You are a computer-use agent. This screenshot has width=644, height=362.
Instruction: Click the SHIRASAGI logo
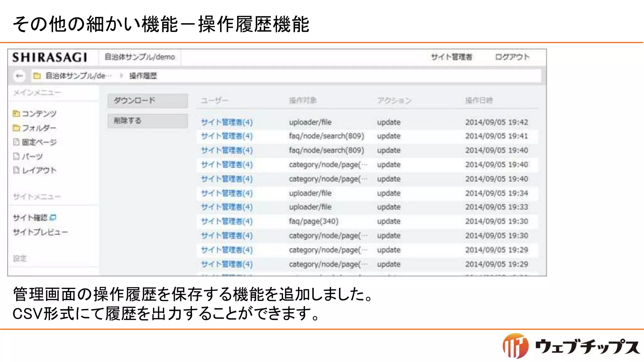click(x=50, y=58)
